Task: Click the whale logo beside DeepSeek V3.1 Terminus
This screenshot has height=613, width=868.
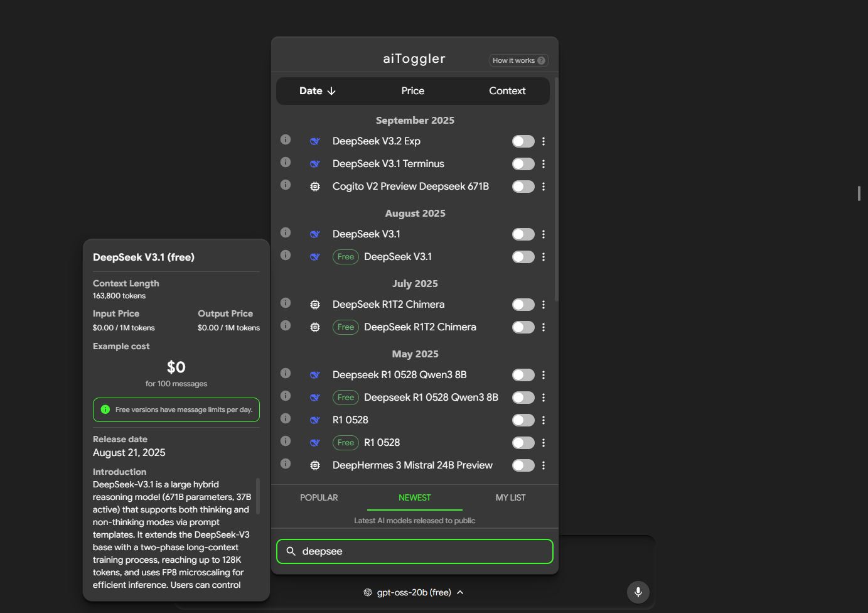Action: click(x=315, y=164)
